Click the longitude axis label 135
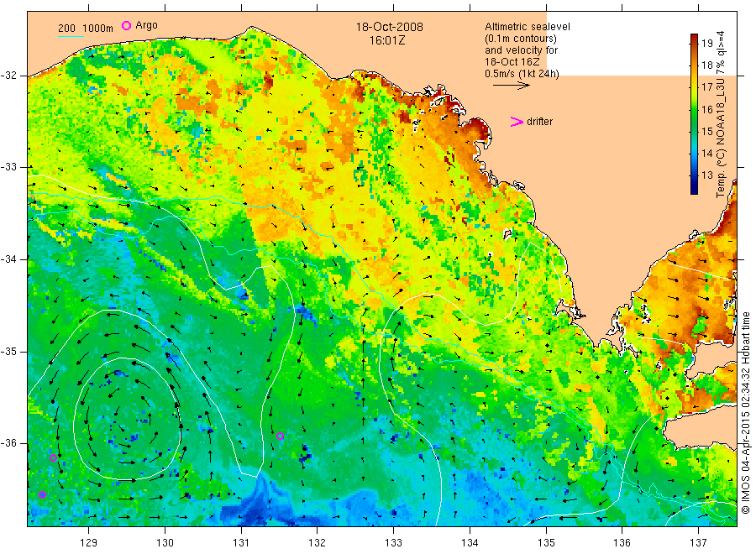 click(546, 543)
